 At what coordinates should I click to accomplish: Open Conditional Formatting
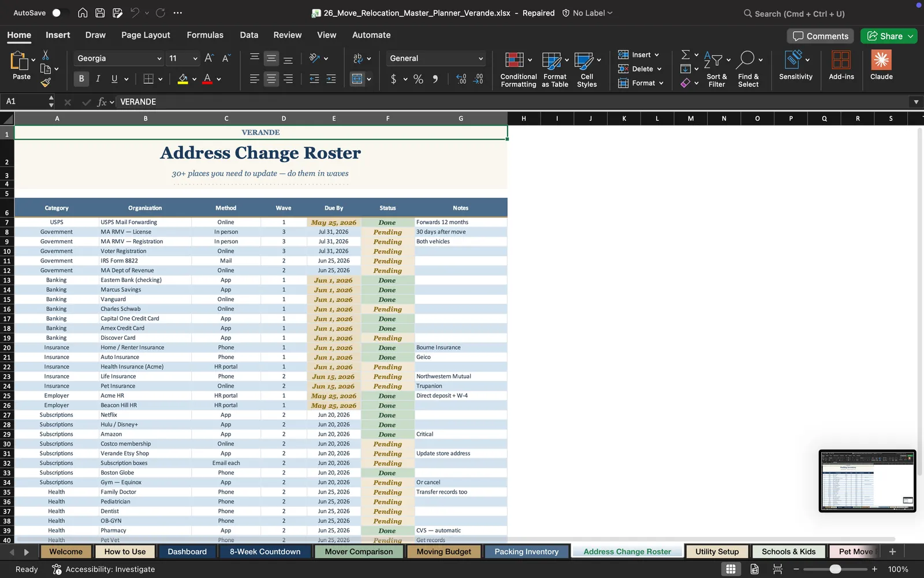[x=518, y=69]
